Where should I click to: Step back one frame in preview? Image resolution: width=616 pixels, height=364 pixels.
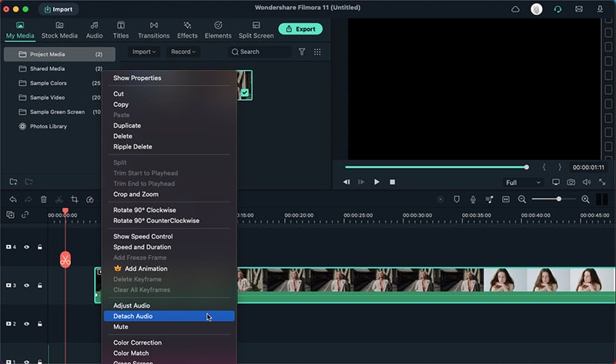pos(346,182)
